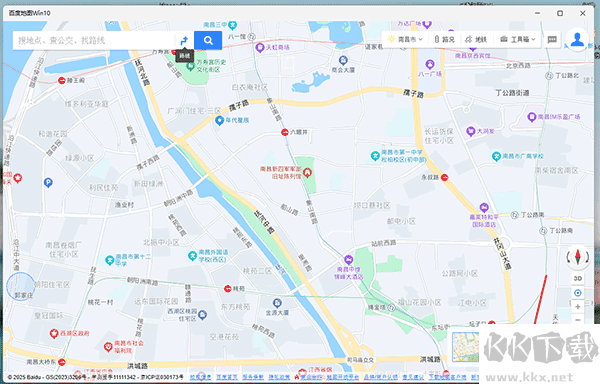Open the 隐私政策 footer link

pyautogui.click(x=279, y=377)
